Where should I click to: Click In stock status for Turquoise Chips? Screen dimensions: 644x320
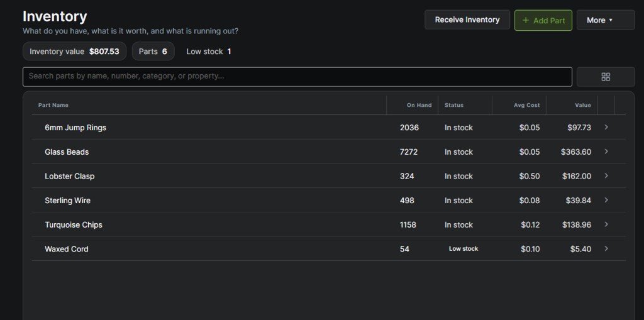click(x=458, y=224)
